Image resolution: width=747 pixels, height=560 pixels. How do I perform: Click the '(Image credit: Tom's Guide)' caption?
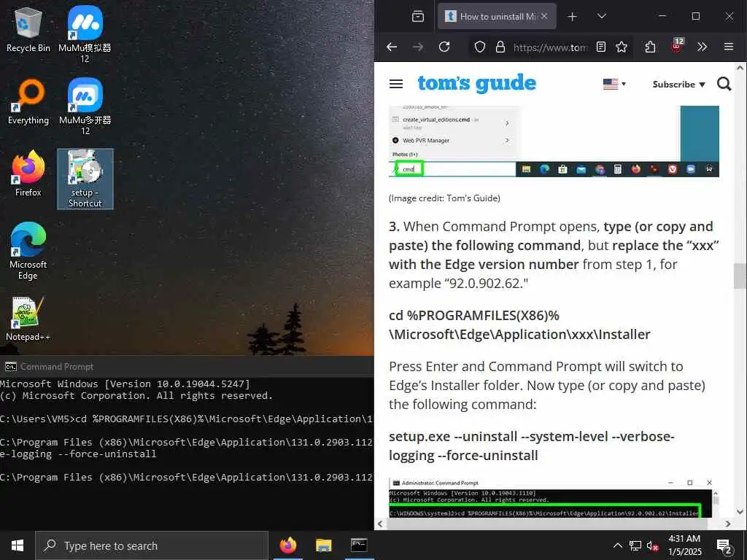pos(444,198)
